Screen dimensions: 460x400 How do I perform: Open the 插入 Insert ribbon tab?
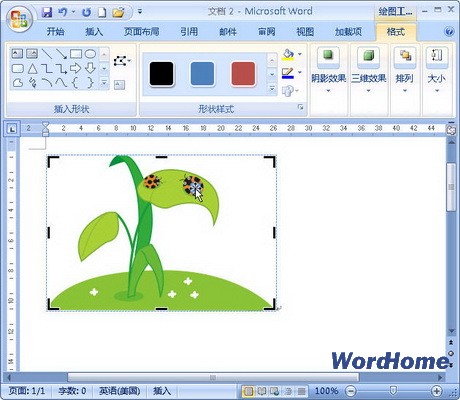[94, 32]
